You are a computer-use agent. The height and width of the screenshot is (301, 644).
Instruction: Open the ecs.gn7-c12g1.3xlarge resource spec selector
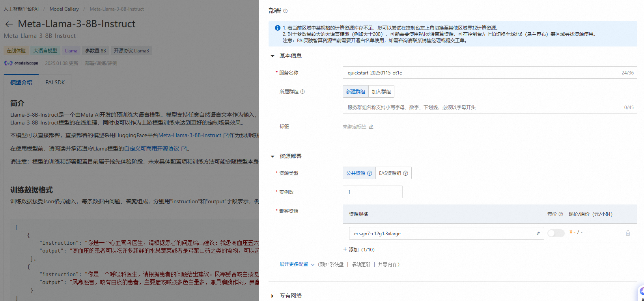(446, 233)
